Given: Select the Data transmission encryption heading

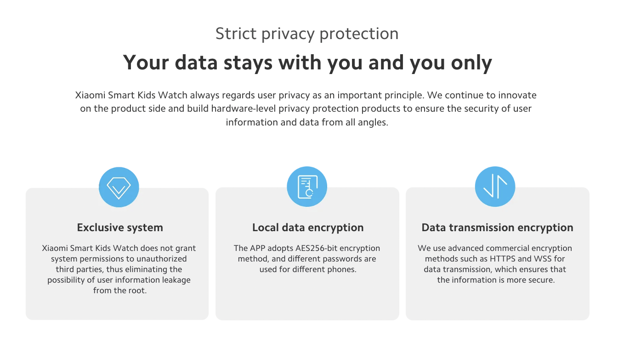Looking at the screenshot, I should point(498,227).
